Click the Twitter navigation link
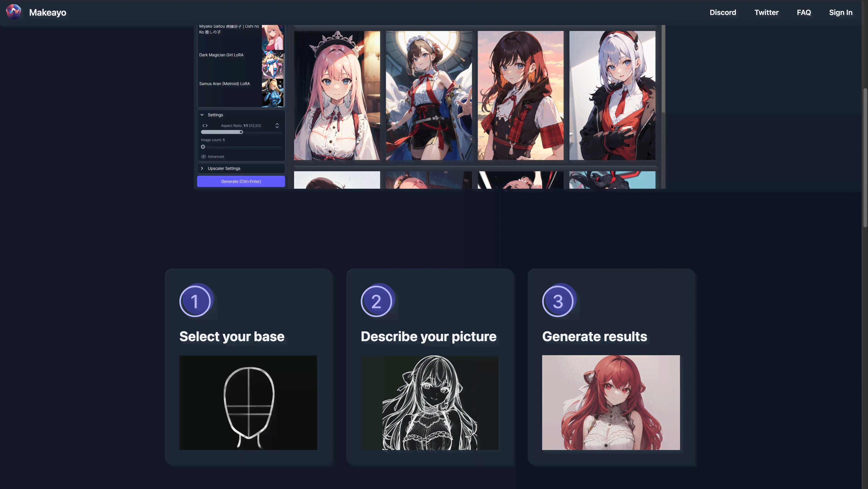Screen dimensions: 868x489 (767, 12)
